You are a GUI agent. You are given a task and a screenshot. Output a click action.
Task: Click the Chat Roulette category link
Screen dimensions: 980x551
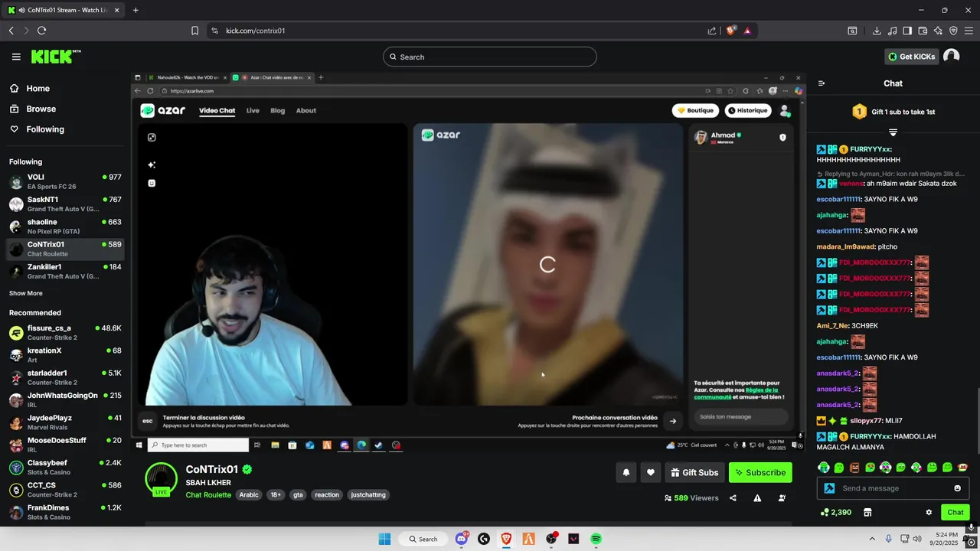point(208,495)
